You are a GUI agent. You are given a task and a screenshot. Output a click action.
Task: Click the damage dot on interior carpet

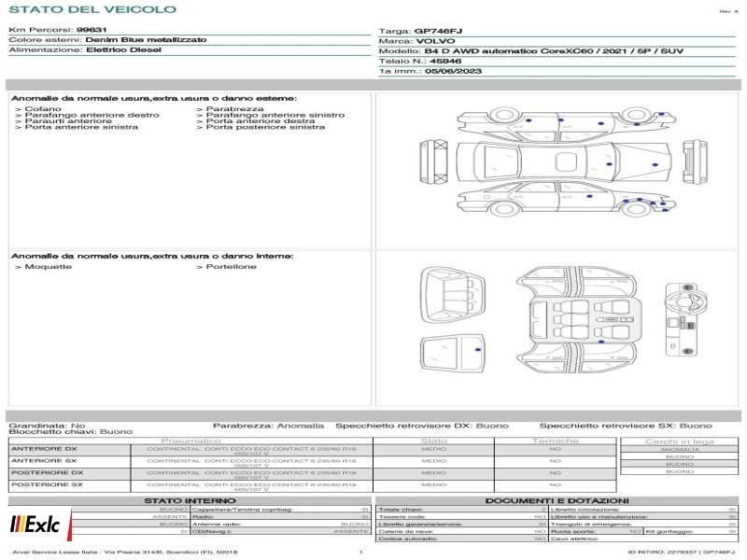click(601, 342)
